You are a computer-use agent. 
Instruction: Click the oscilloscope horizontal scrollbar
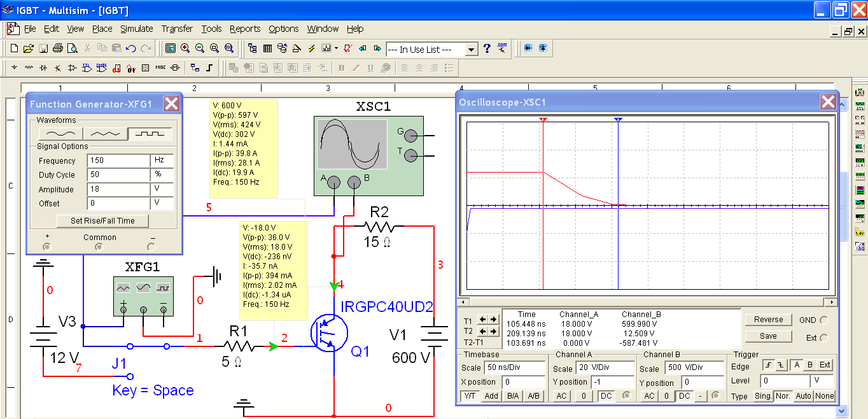[648, 302]
